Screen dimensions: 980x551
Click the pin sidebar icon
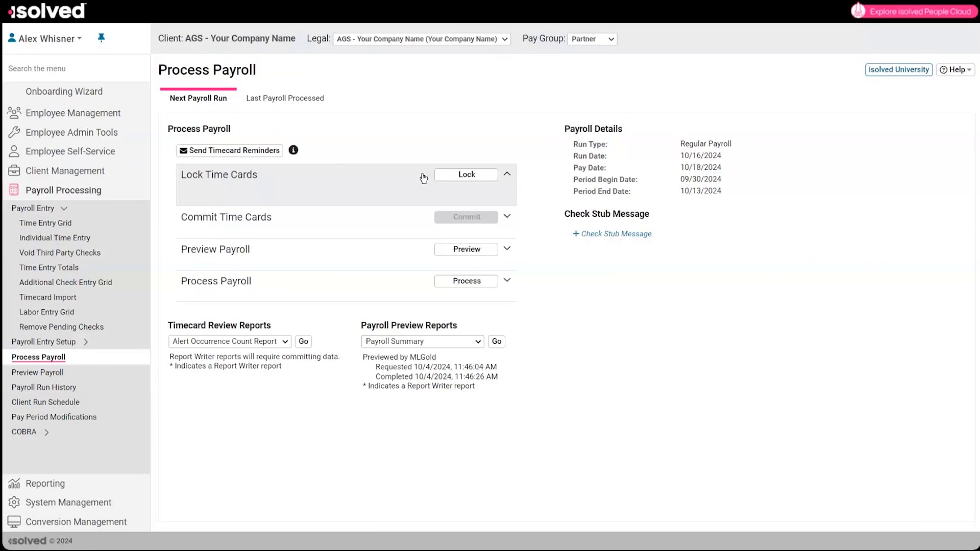(x=101, y=38)
